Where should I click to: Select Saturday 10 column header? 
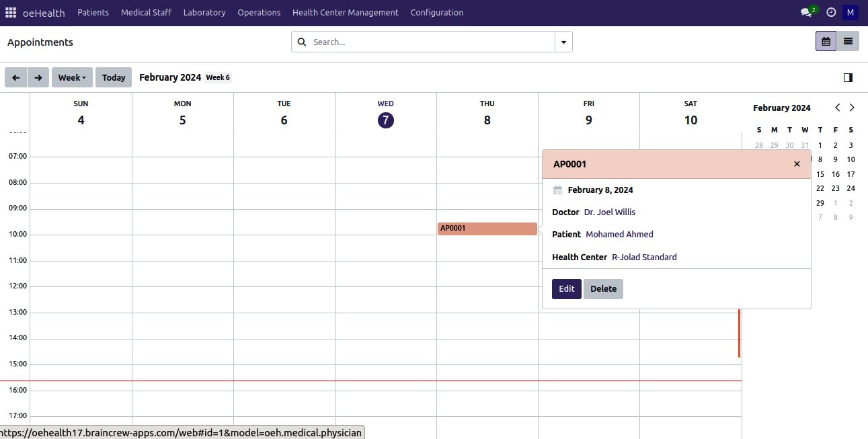pyautogui.click(x=691, y=113)
